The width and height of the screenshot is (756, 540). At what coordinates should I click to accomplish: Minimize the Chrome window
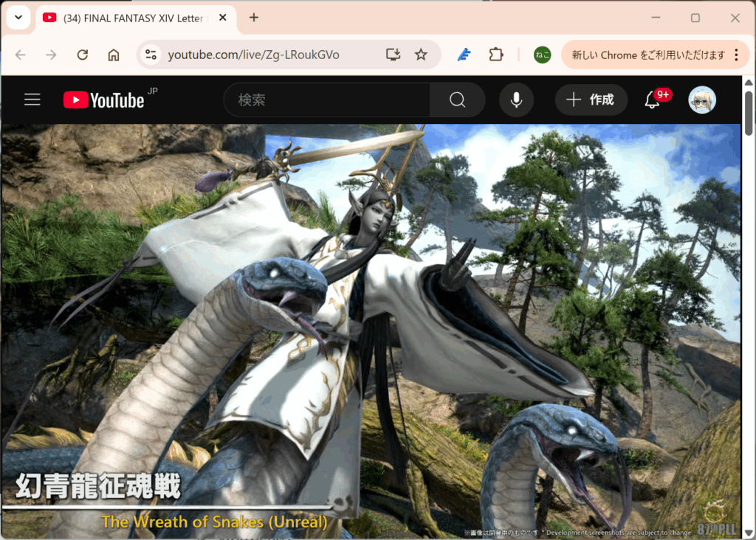click(x=656, y=18)
